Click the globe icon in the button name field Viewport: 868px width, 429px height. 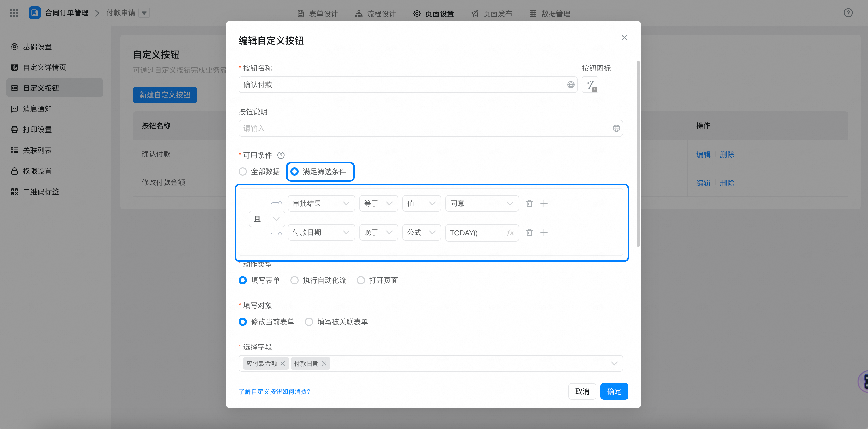(x=570, y=85)
